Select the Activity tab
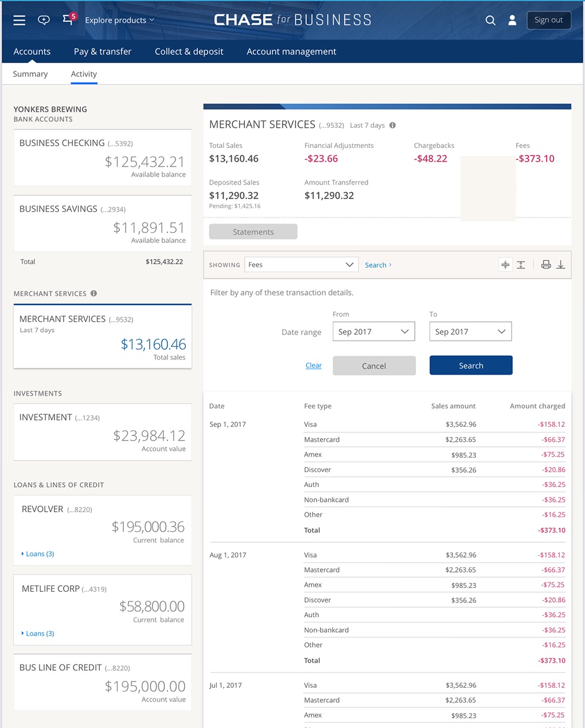The height and width of the screenshot is (728, 585). 84,74
